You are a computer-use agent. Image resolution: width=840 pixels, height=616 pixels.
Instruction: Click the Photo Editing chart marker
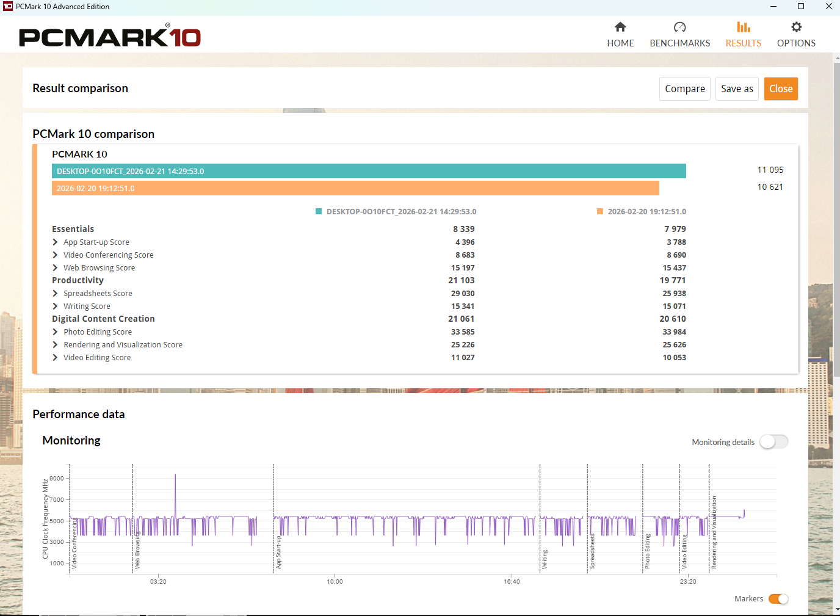[x=647, y=551]
